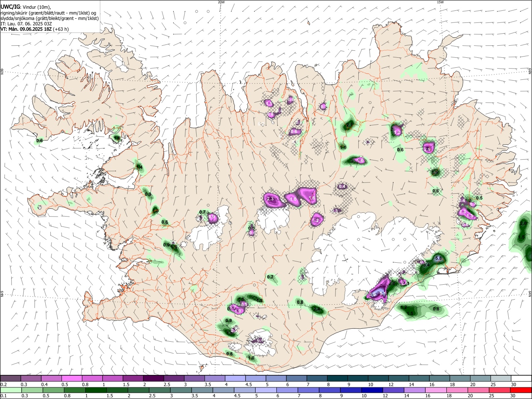Pick the light gray 25 swatch in snow legend
532x399 pixels.
pyautogui.click(x=501, y=378)
